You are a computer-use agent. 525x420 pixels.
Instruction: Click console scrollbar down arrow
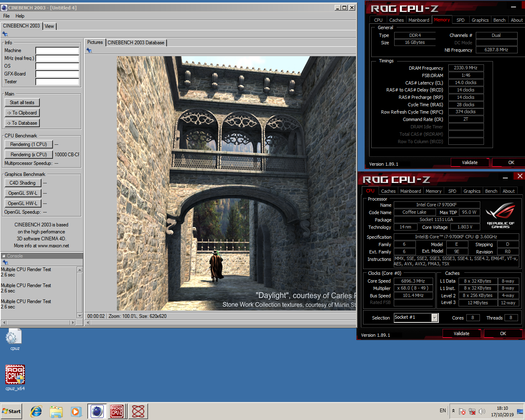click(x=80, y=315)
